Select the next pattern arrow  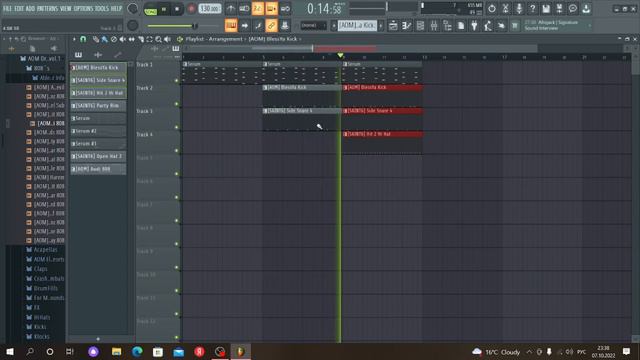[381, 25]
